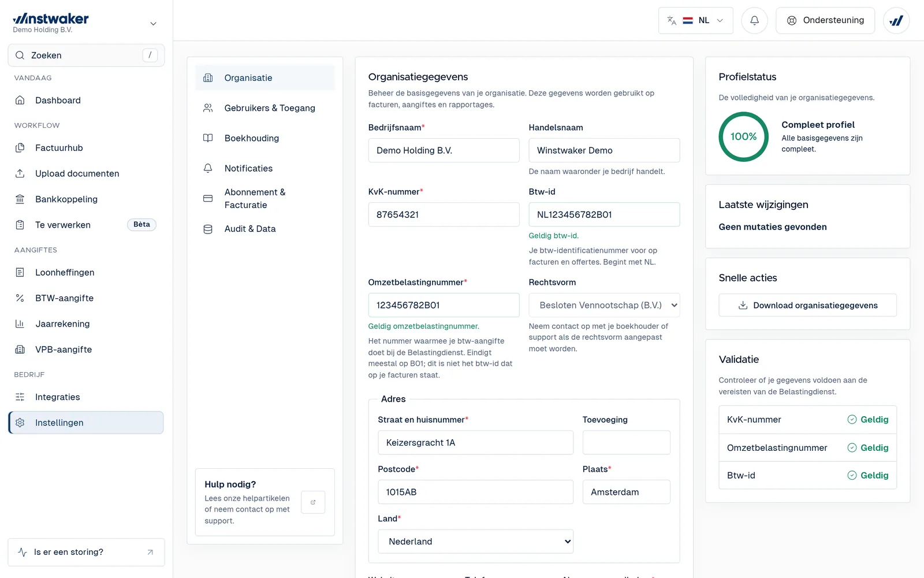Go to Bankkoppeling in sidebar
Viewport: 924px width, 578px height.
(x=86, y=199)
